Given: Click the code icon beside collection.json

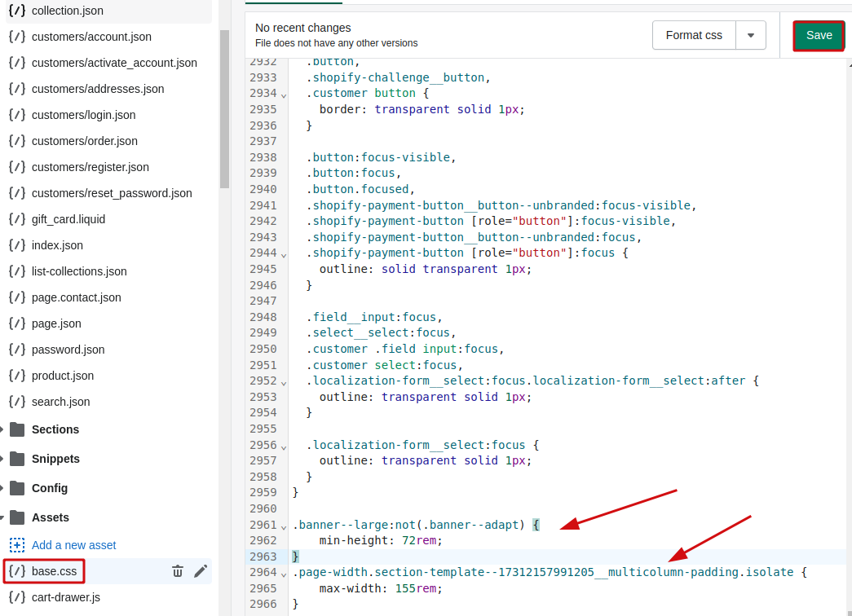Looking at the screenshot, I should point(16,11).
